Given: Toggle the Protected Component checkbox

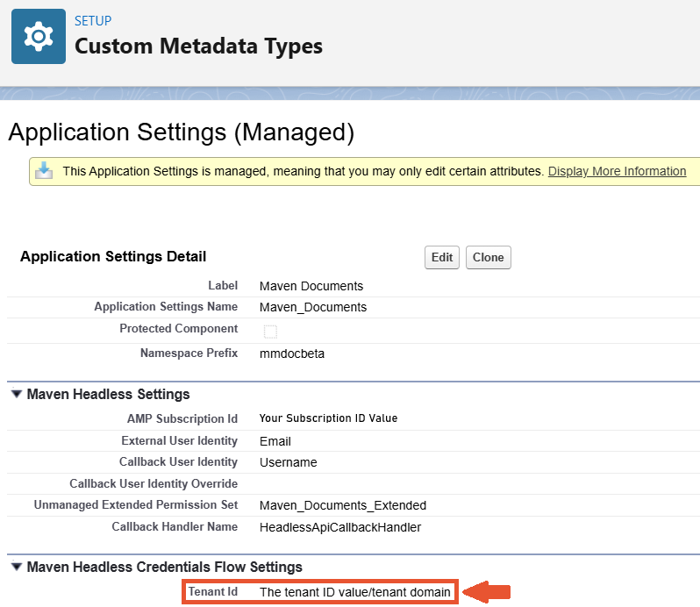Looking at the screenshot, I should [x=270, y=331].
